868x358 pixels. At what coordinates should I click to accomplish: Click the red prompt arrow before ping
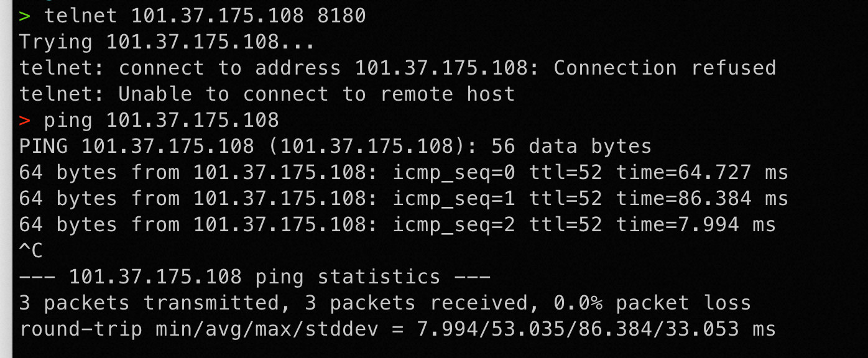[x=24, y=120]
